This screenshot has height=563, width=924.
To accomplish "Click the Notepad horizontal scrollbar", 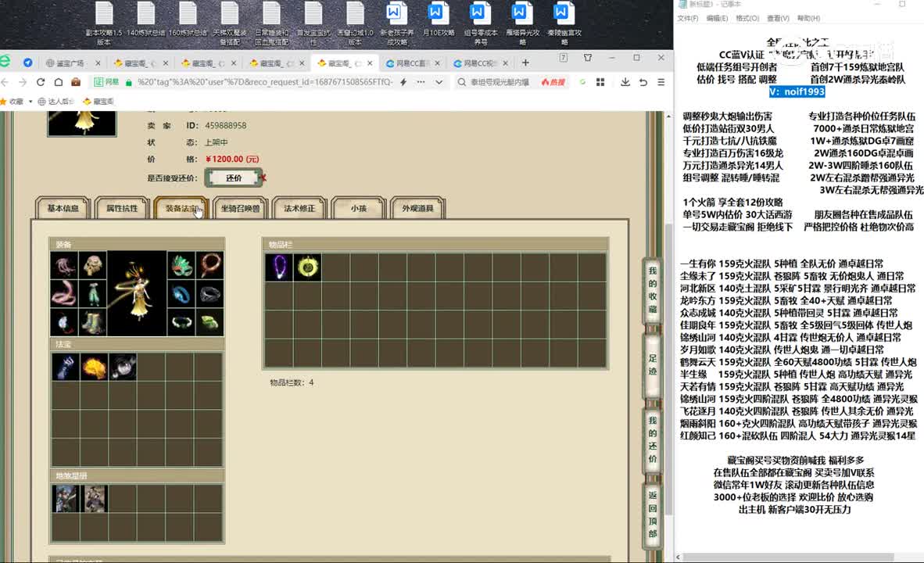I will tap(788, 557).
